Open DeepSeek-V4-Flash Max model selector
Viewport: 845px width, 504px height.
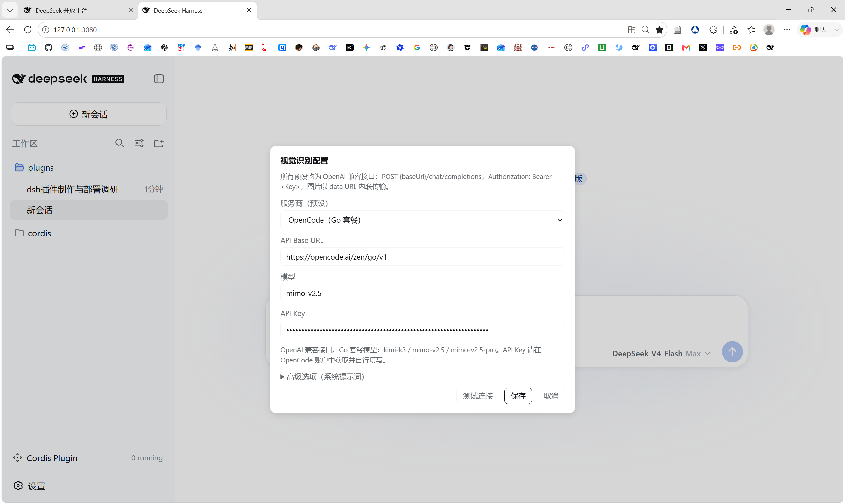[661, 353]
